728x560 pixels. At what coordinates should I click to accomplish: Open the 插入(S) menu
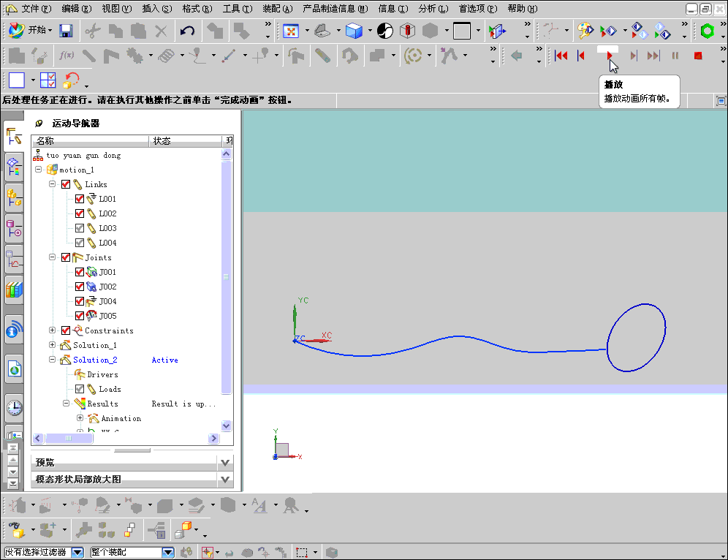tap(157, 9)
